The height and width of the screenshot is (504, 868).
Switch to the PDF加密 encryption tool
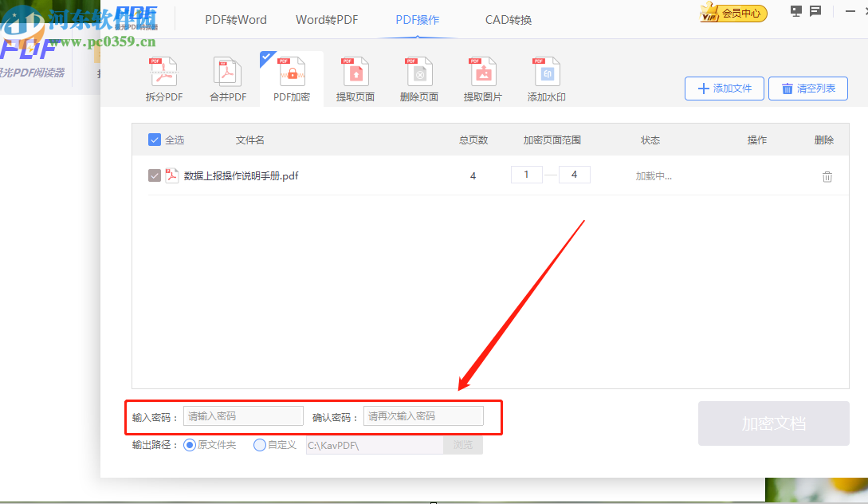point(291,77)
